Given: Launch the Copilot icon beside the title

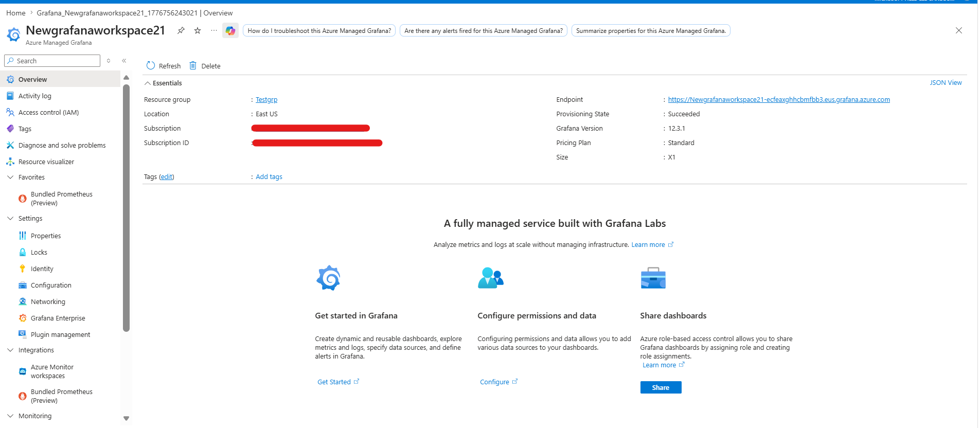Looking at the screenshot, I should pos(230,31).
